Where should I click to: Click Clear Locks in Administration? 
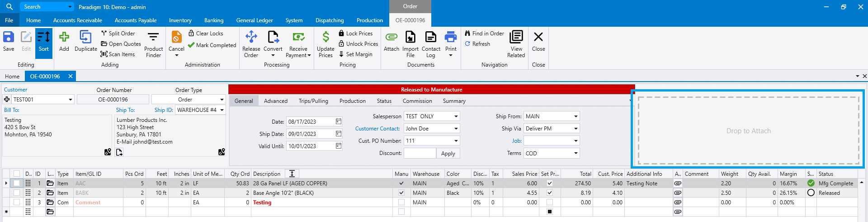[x=206, y=34]
